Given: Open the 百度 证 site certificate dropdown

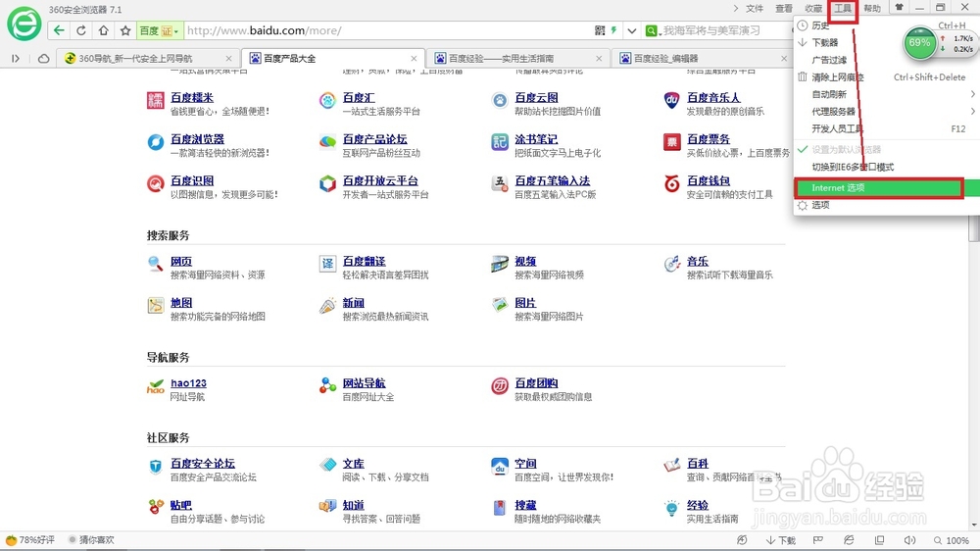Looking at the screenshot, I should 160,30.
